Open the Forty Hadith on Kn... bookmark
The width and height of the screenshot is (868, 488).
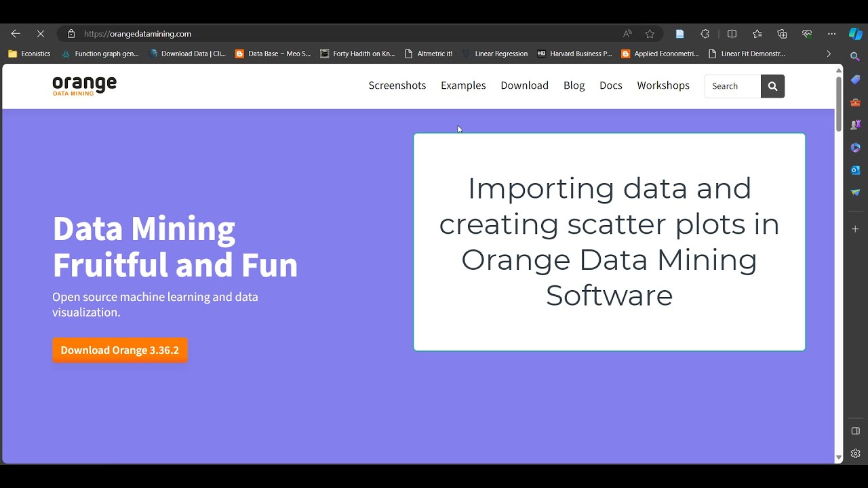pyautogui.click(x=357, y=54)
